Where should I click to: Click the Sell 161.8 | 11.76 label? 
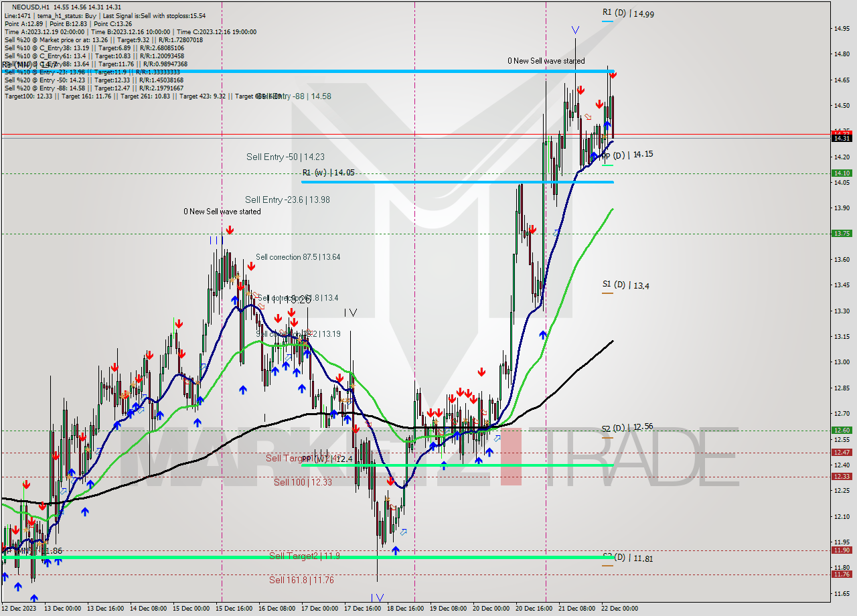pos(303,580)
